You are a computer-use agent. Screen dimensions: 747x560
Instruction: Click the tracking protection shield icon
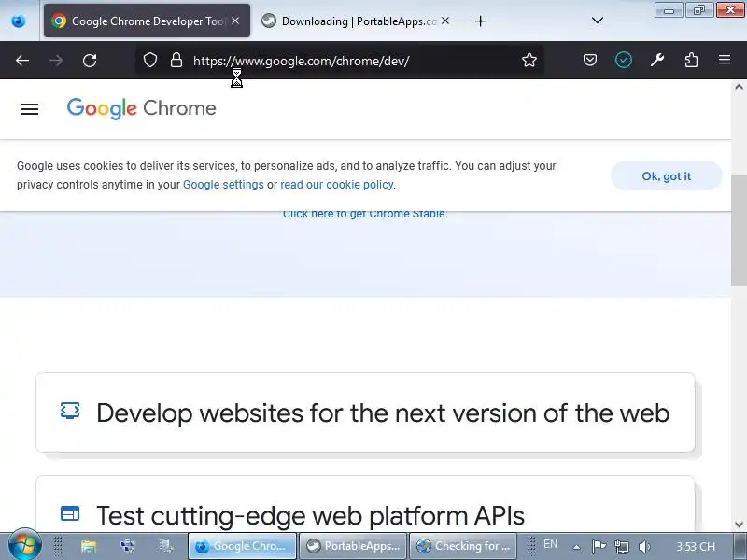point(149,61)
